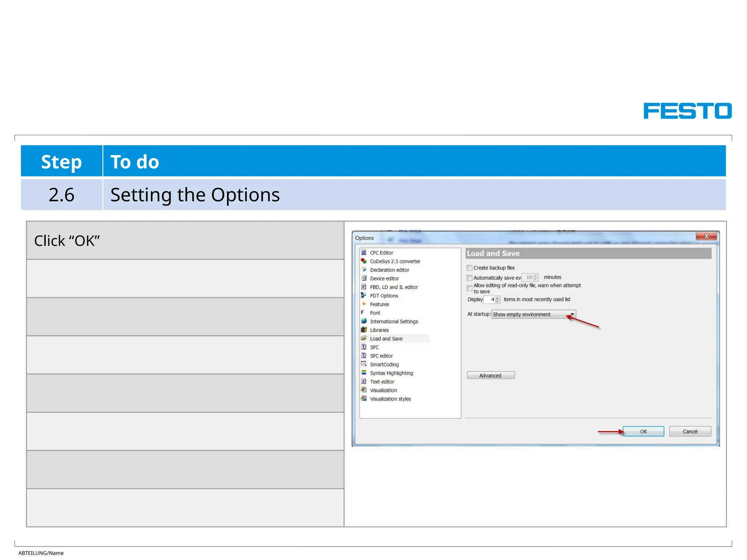The image size is (747, 560).
Task: Toggle Allow editing of read-only file checkbox
Action: [469, 288]
